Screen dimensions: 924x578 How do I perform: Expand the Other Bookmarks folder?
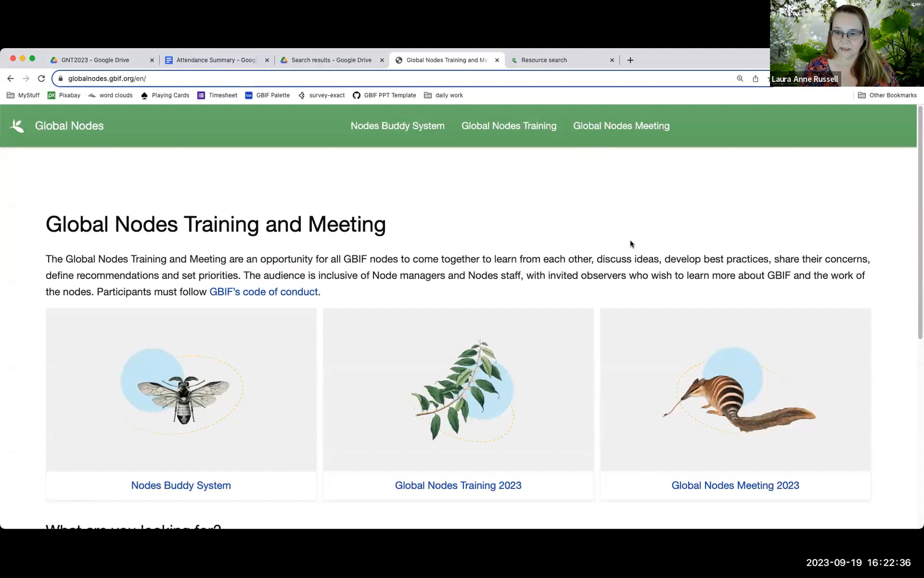point(887,95)
